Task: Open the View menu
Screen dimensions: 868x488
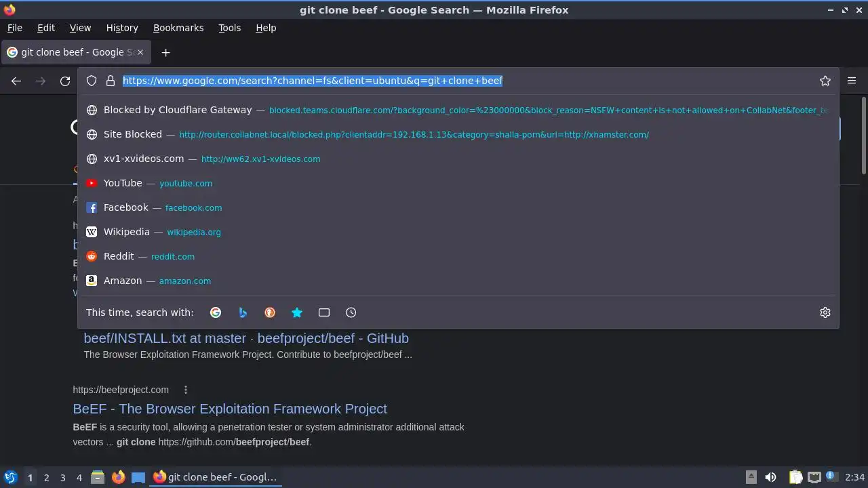Action: [x=80, y=28]
